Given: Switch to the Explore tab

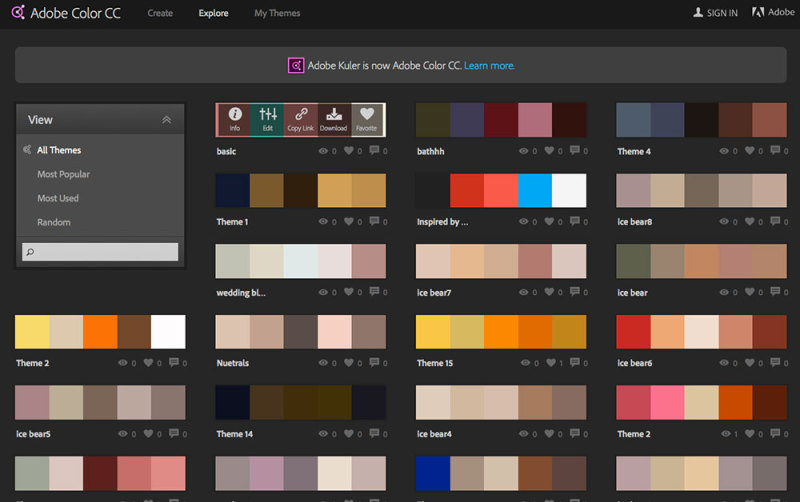Looking at the screenshot, I should point(213,13).
